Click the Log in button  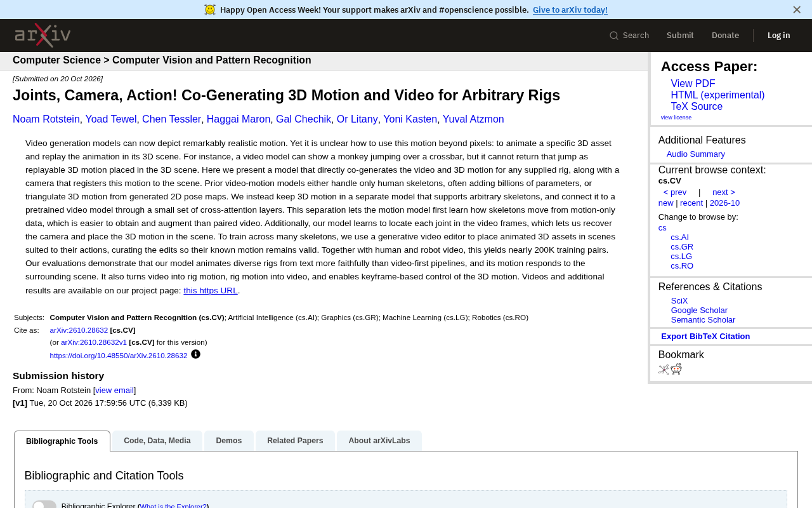779,36
